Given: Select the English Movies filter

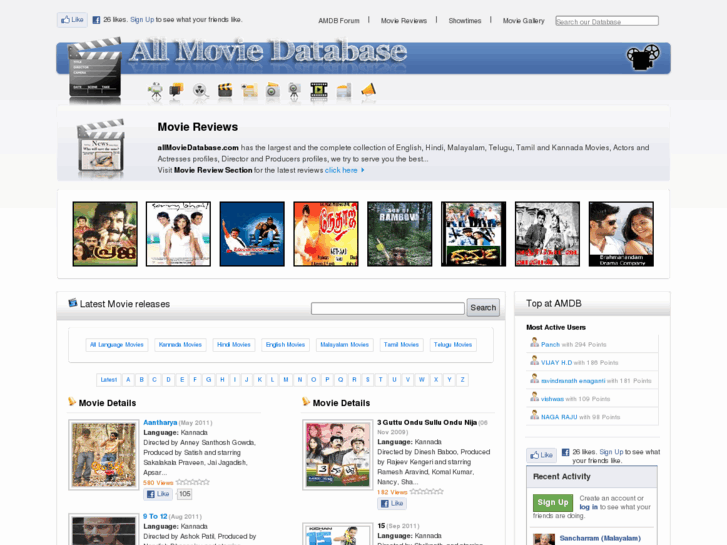Looking at the screenshot, I should point(285,345).
